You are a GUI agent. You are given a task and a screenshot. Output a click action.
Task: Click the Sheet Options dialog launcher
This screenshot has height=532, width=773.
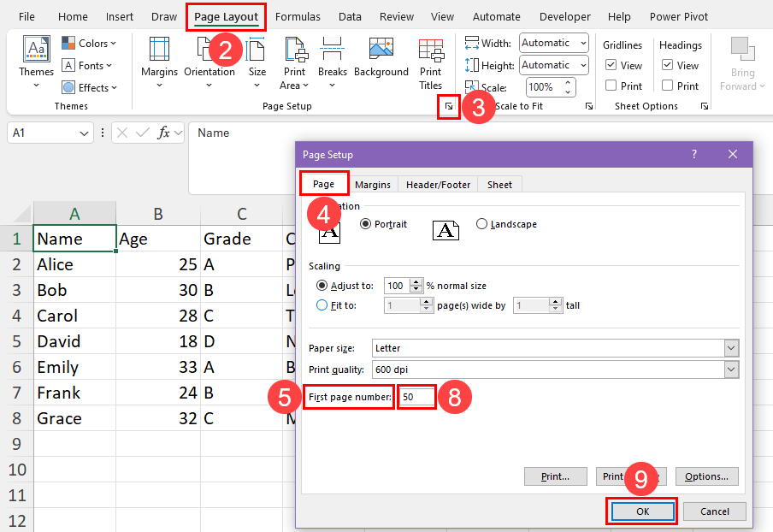(705, 106)
